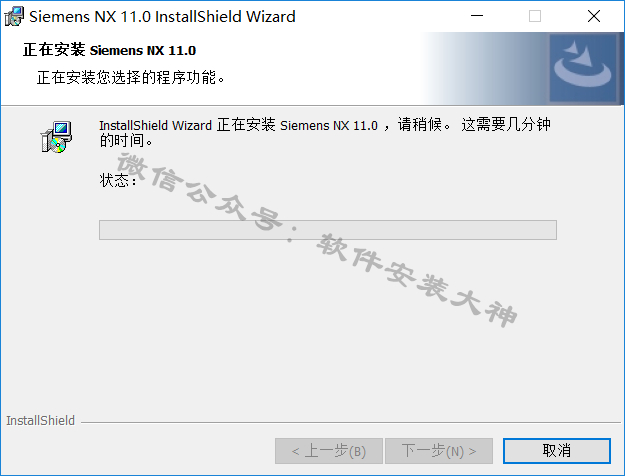This screenshot has width=625, height=476.
Task: Click the installer icon in title bar
Action: click(x=14, y=16)
